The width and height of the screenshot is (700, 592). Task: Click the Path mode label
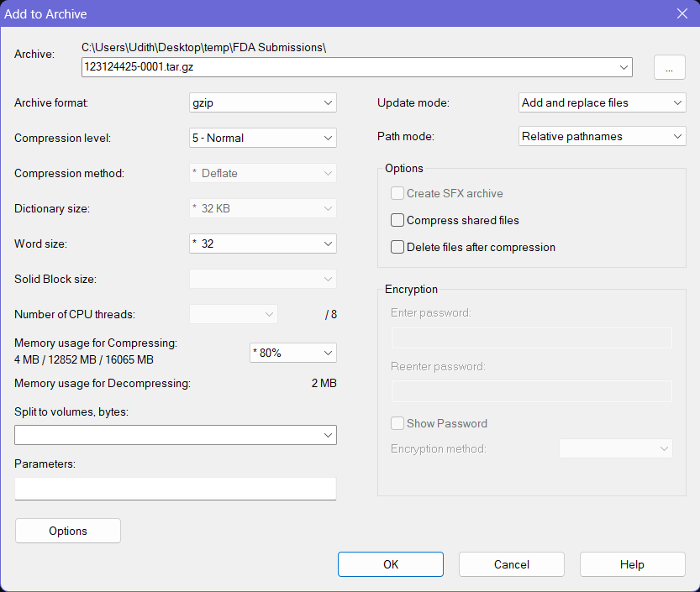tap(406, 136)
